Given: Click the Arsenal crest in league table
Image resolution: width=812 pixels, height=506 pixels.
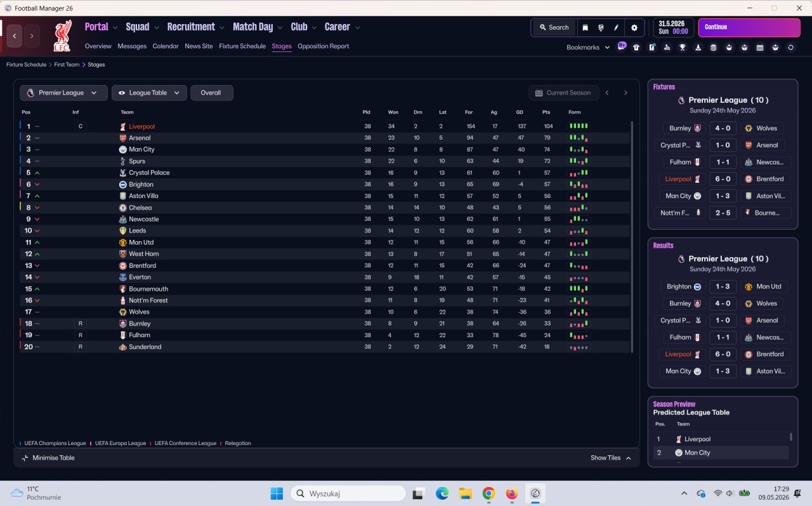Looking at the screenshot, I should point(123,138).
